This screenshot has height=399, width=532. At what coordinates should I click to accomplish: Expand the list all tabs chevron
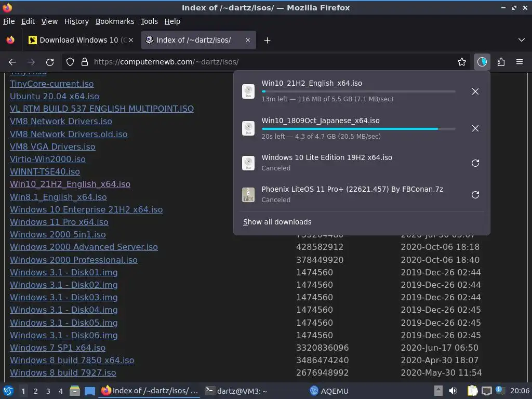click(522, 40)
